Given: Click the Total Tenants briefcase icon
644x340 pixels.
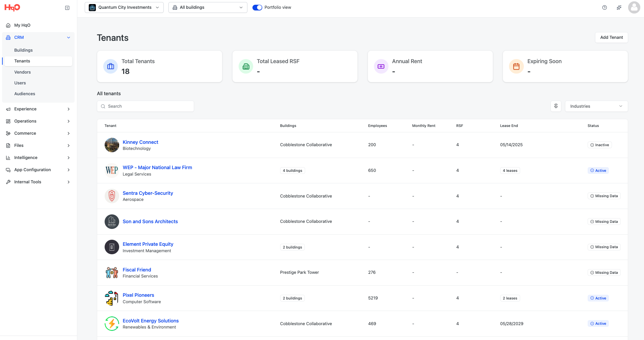Looking at the screenshot, I should pyautogui.click(x=111, y=67).
